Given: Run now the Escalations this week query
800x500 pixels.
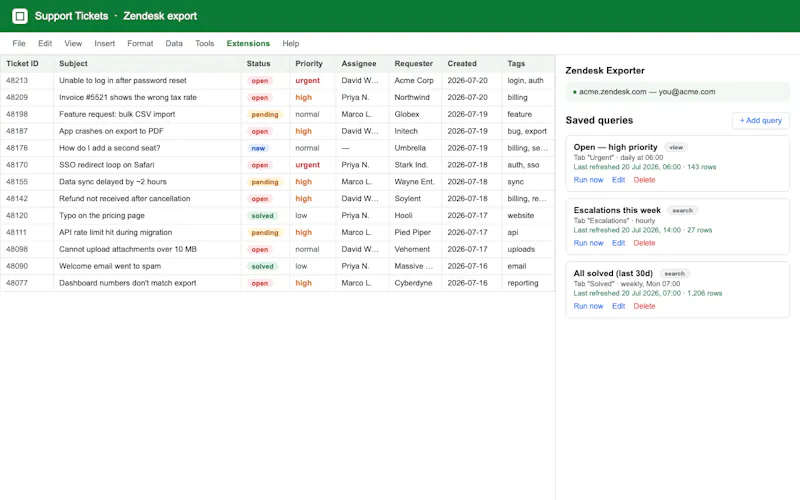Looking at the screenshot, I should click(588, 243).
